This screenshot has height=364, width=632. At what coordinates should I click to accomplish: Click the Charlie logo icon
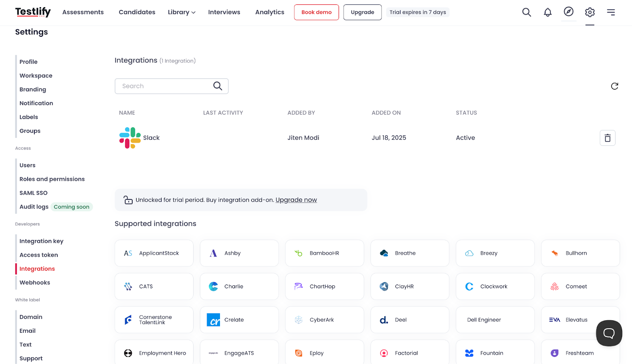click(213, 286)
